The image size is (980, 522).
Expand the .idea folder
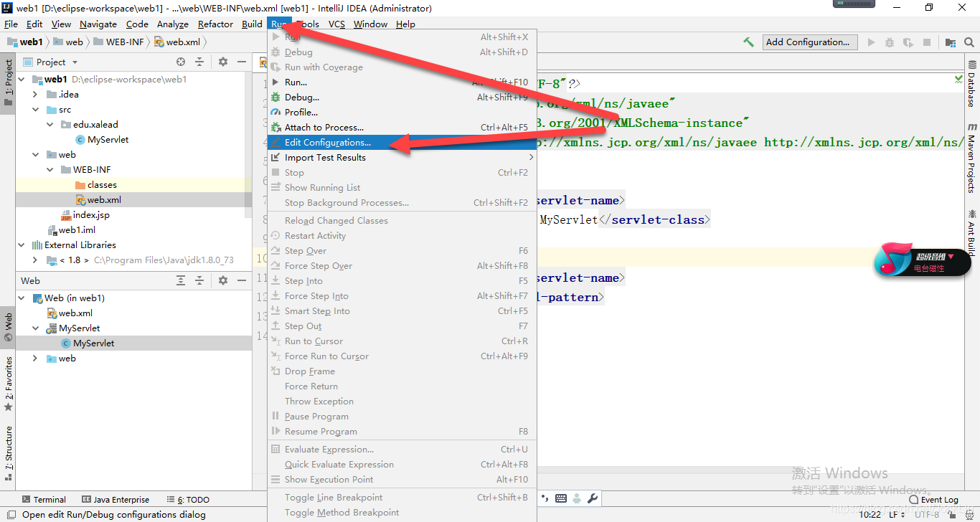point(35,95)
